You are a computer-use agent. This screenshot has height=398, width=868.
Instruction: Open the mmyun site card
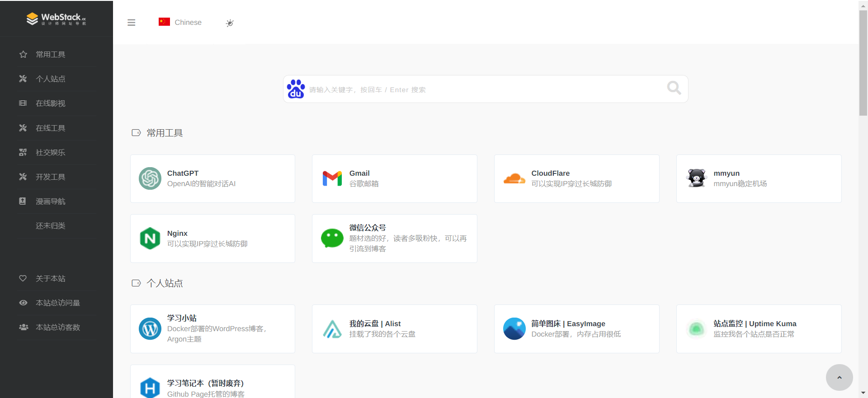click(759, 178)
